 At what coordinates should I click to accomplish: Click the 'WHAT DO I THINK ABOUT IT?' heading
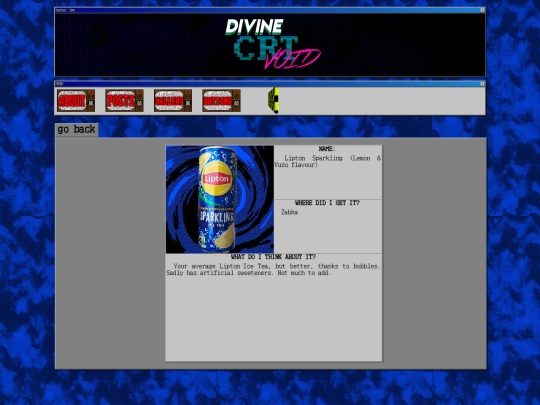[x=273, y=257]
